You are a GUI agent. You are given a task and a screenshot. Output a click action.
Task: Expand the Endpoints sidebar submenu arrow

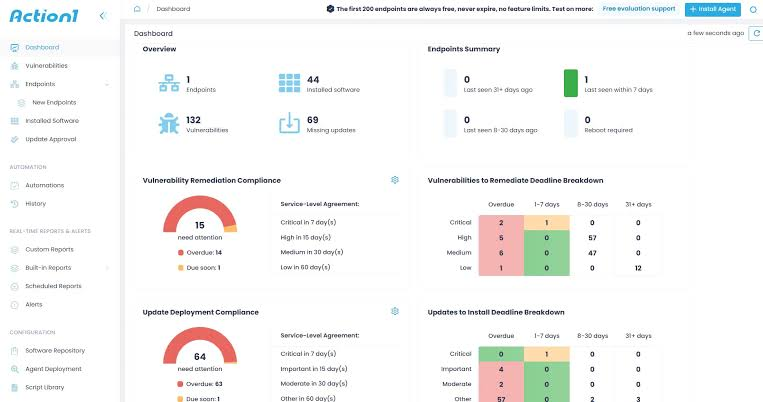click(x=107, y=85)
